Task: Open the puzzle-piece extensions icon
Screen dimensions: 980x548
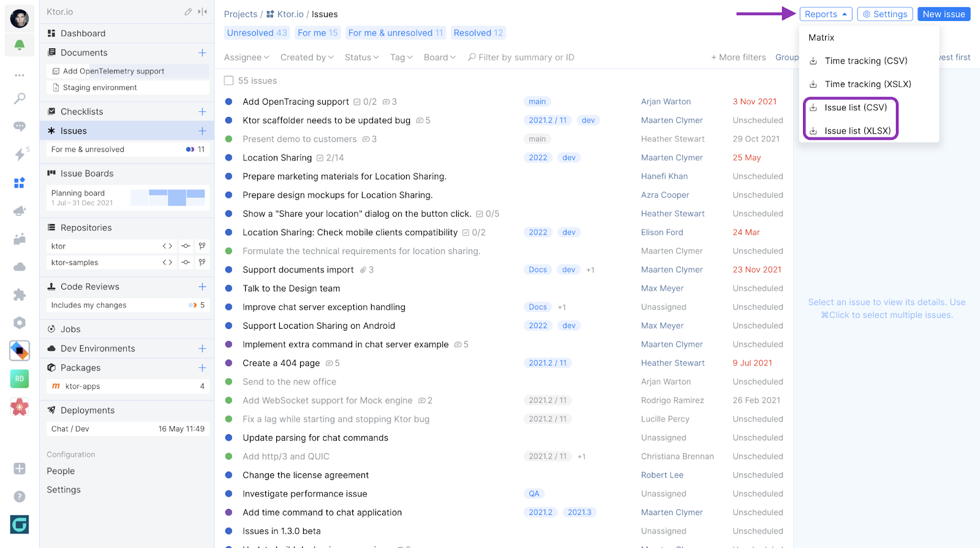Action: tap(20, 295)
